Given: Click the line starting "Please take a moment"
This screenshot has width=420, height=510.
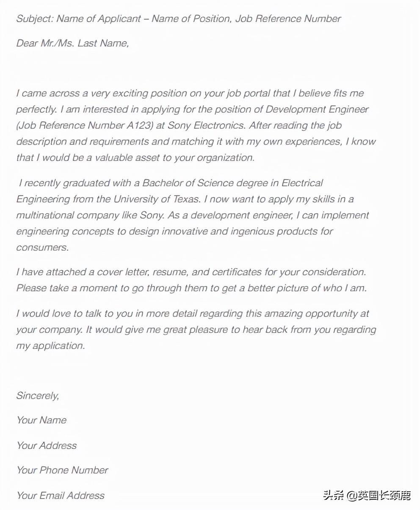Looking at the screenshot, I should click(191, 288).
